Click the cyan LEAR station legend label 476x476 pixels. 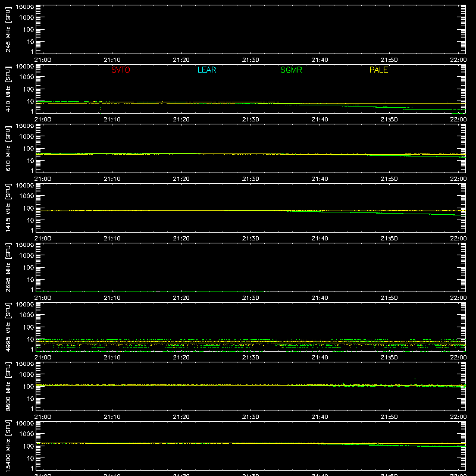[206, 70]
